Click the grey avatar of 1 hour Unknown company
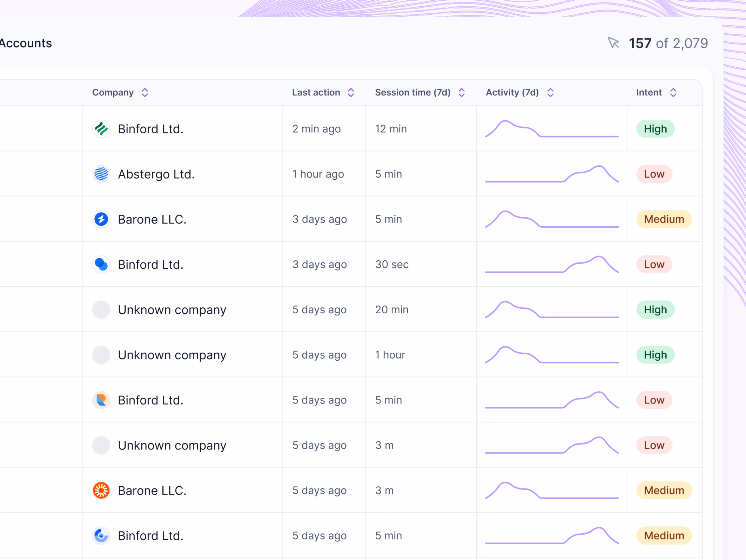The height and width of the screenshot is (560, 746). pyautogui.click(x=101, y=355)
